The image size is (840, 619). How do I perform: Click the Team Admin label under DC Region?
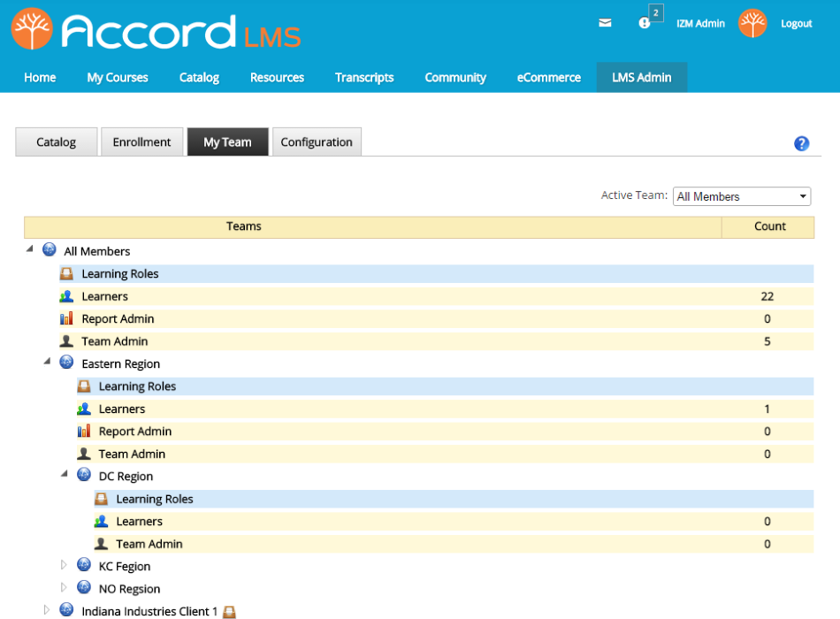click(149, 544)
